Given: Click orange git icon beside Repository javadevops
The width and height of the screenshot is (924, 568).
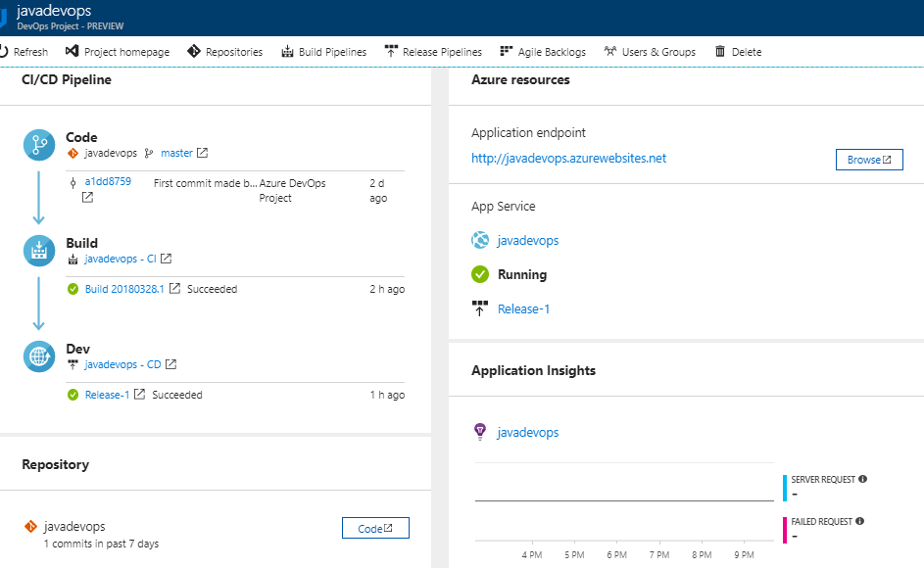Looking at the screenshot, I should click(30, 526).
